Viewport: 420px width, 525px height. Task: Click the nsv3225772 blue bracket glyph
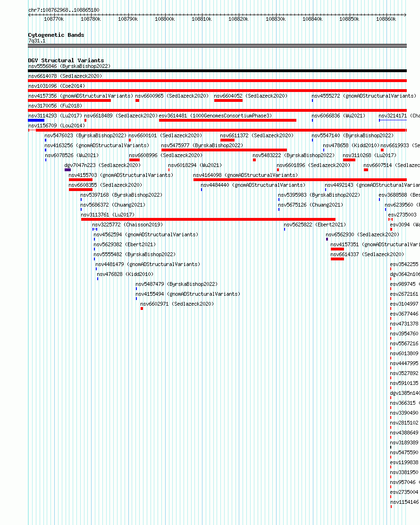coord(95,229)
